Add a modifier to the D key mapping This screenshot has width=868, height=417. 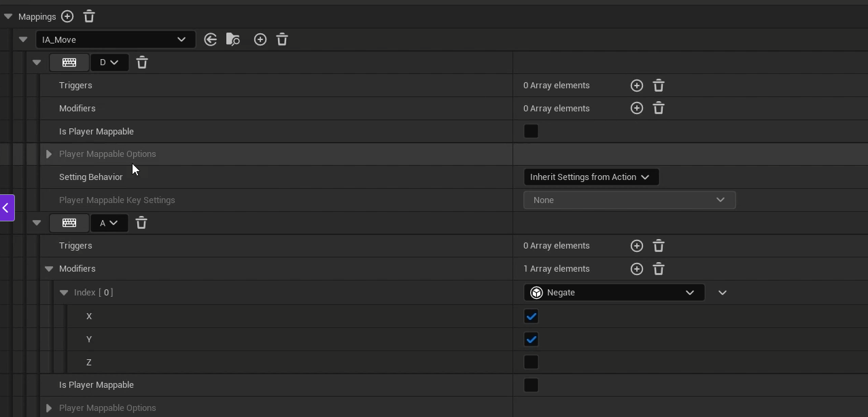(637, 108)
